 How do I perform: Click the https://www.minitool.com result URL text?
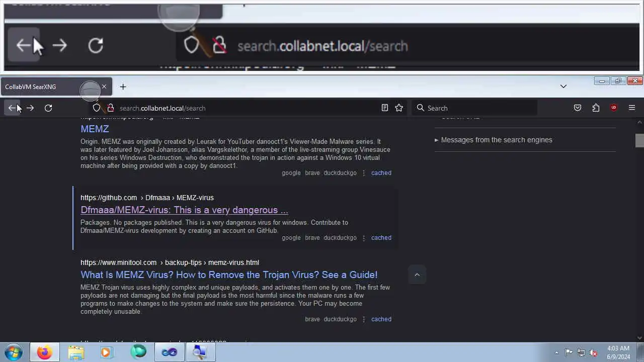118,262
